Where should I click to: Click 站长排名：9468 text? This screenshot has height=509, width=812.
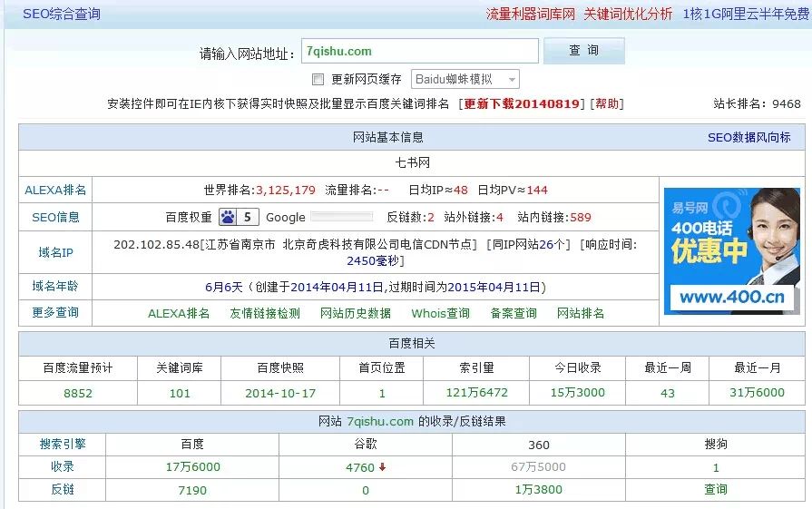[x=757, y=103]
